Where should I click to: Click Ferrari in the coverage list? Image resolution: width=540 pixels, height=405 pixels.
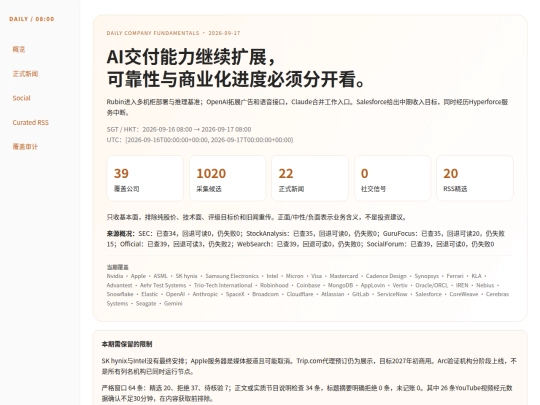click(x=455, y=276)
